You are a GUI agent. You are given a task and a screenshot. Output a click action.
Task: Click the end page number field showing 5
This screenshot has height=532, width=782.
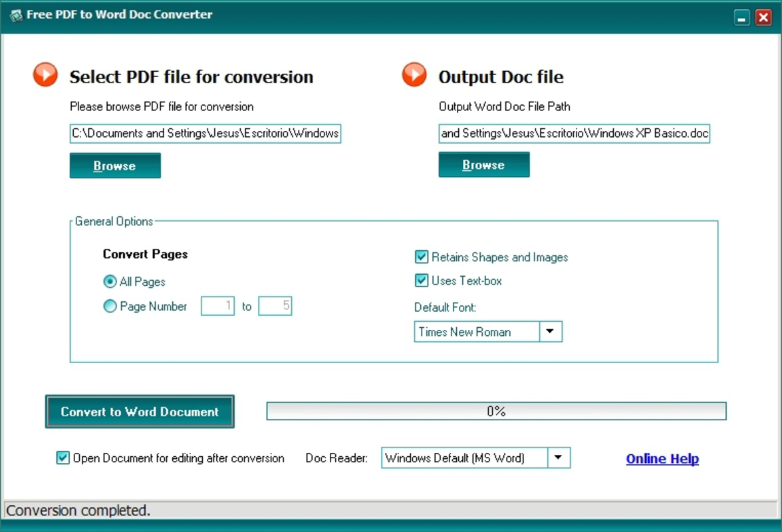pyautogui.click(x=275, y=306)
